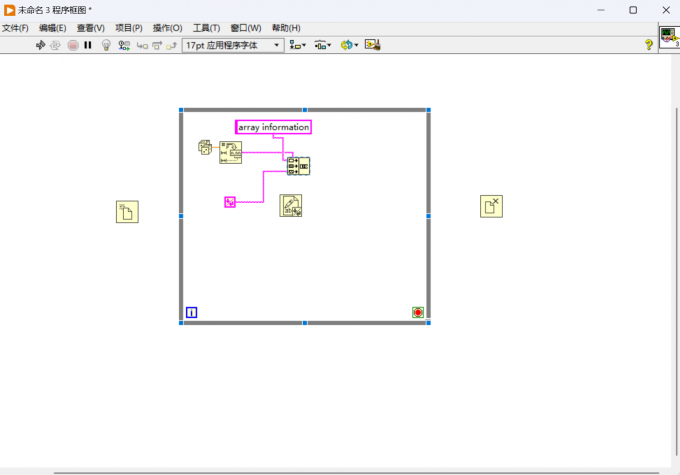This screenshot has height=475, width=680.
Task: Open the Align Objects dropdown
Action: pyautogui.click(x=298, y=45)
